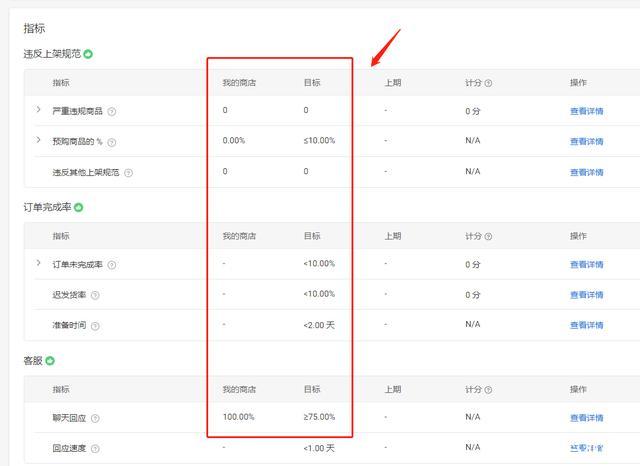Image resolution: width=640 pixels, height=466 pixels.
Task: Click the 订单完成率 section title
Action: pyautogui.click(x=47, y=207)
